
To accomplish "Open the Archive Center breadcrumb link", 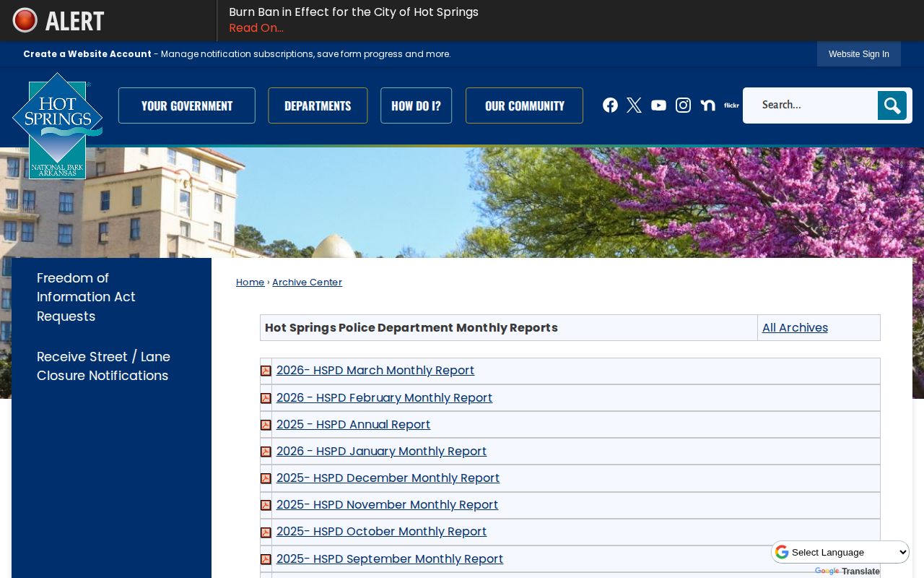I will point(307,282).
